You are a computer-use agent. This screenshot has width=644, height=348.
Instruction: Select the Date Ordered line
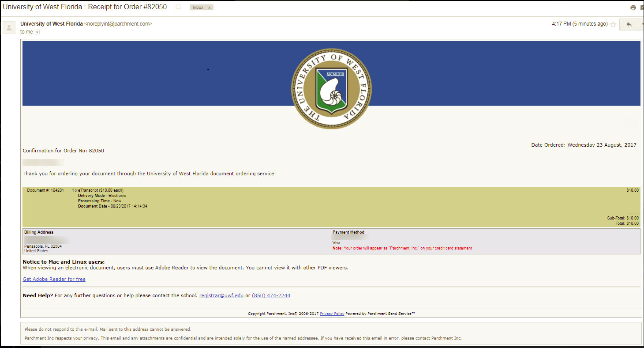584,145
